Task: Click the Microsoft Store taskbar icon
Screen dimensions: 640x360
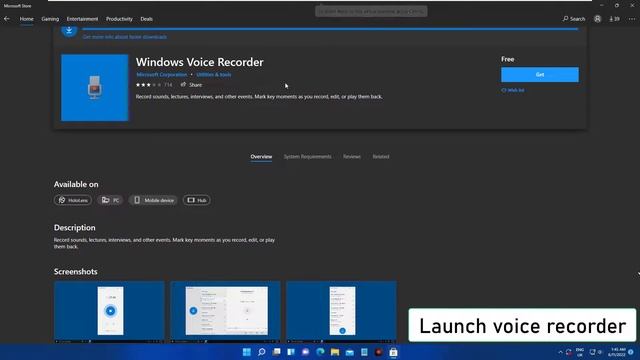Action: point(393,352)
